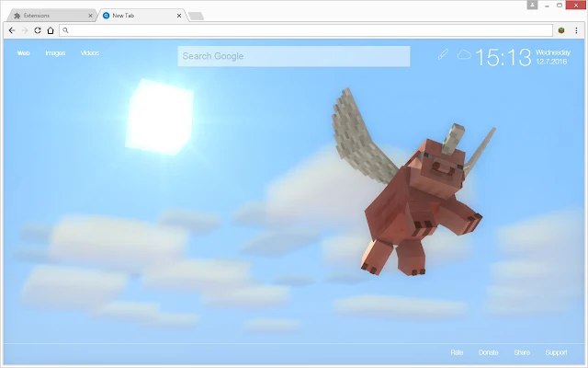Image resolution: width=588 pixels, height=368 pixels.
Task: Close the New Tab tab
Action: pyautogui.click(x=179, y=16)
